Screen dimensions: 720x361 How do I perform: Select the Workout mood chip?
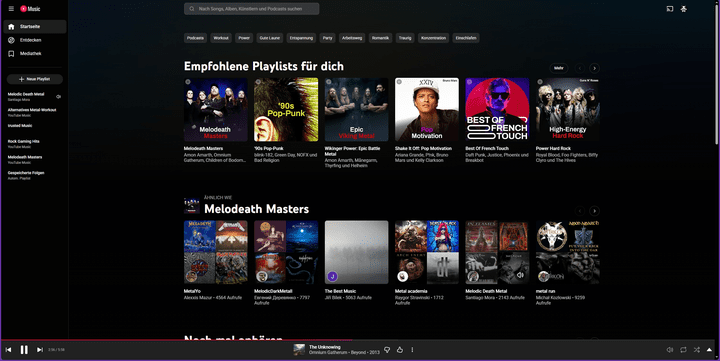tap(221, 38)
